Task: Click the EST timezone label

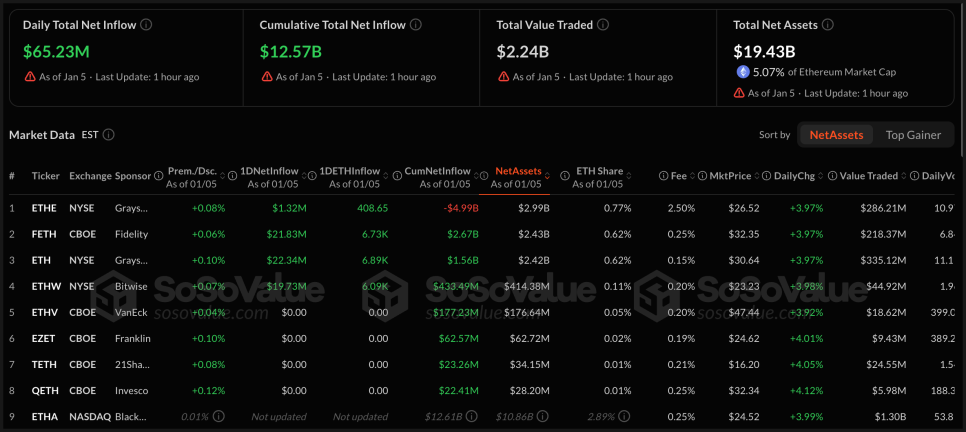Action: coord(89,135)
